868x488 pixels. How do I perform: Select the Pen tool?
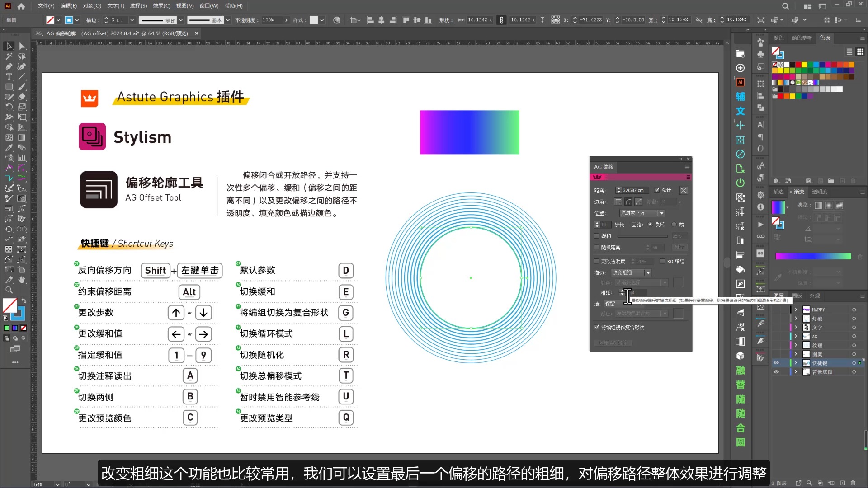[9, 66]
